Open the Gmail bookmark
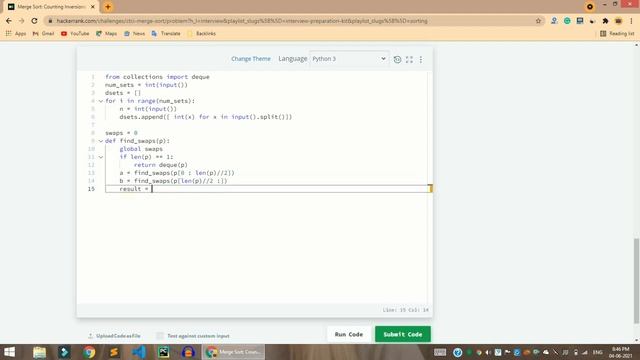The image size is (640, 360). [43, 33]
